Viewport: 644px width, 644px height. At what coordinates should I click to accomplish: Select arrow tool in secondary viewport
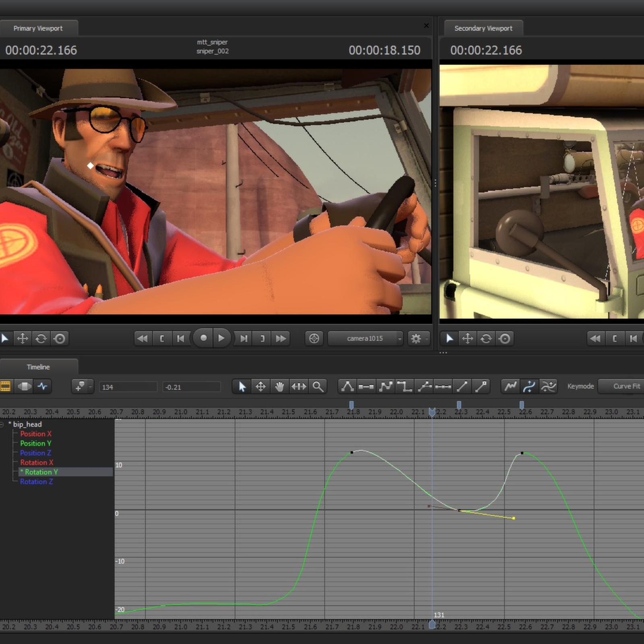coord(449,339)
